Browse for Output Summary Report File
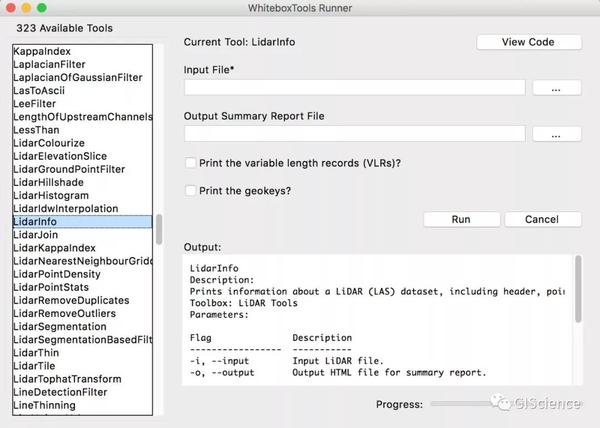 coord(556,134)
